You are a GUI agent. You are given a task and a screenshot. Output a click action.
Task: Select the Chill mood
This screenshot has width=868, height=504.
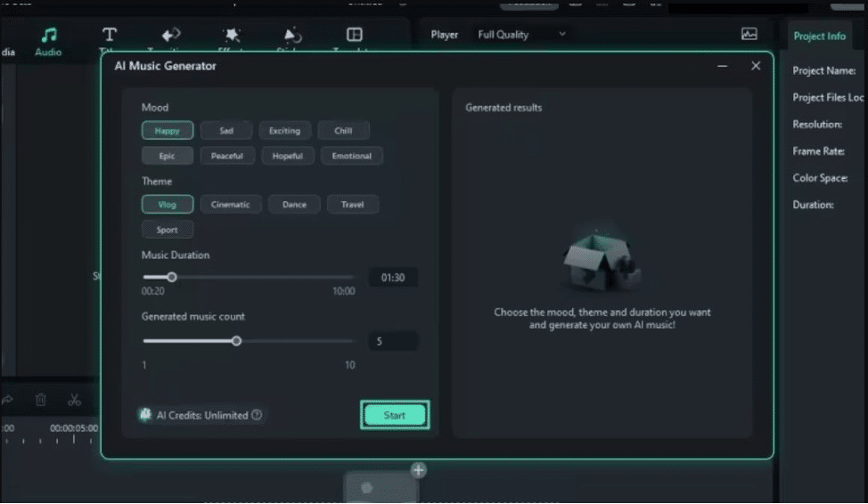[343, 131]
